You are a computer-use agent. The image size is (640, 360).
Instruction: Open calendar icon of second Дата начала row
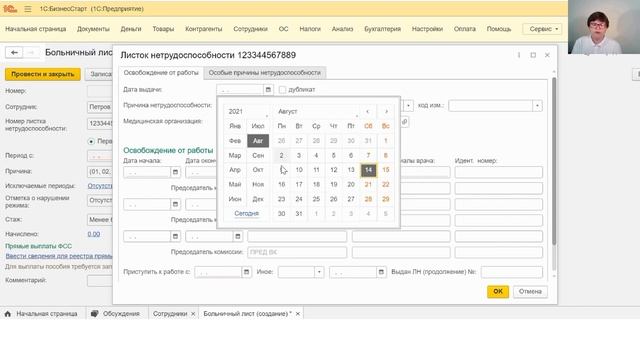point(175,204)
